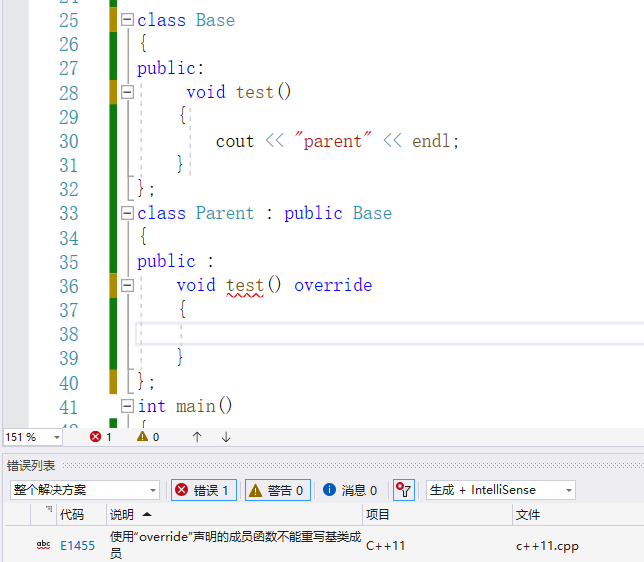Viewport: 644px width, 562px height.
Task: Collapse the class Base code block
Action: tap(127, 19)
